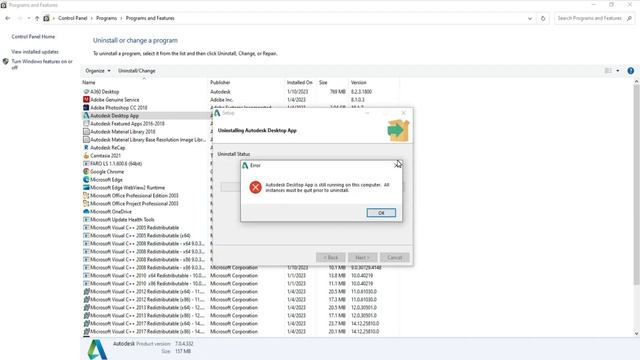Sort by the Installed On column header
The height and width of the screenshot is (360, 640).
pos(301,82)
